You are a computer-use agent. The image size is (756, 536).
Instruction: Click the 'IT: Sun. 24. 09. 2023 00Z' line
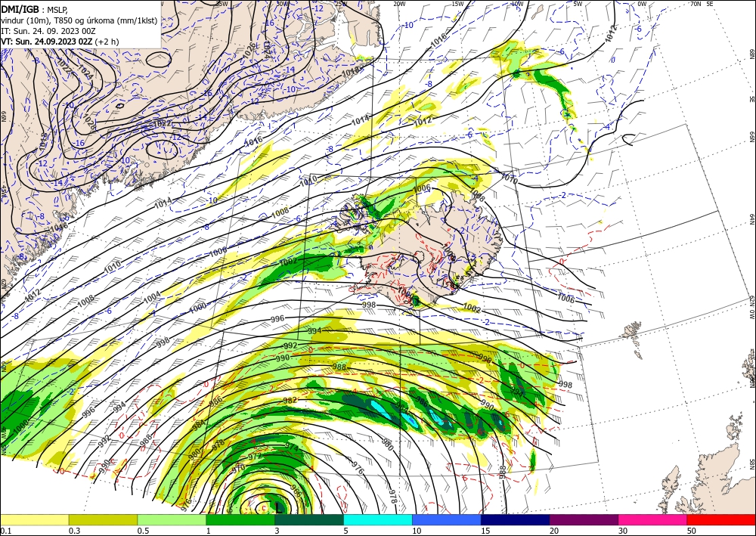pos(48,31)
